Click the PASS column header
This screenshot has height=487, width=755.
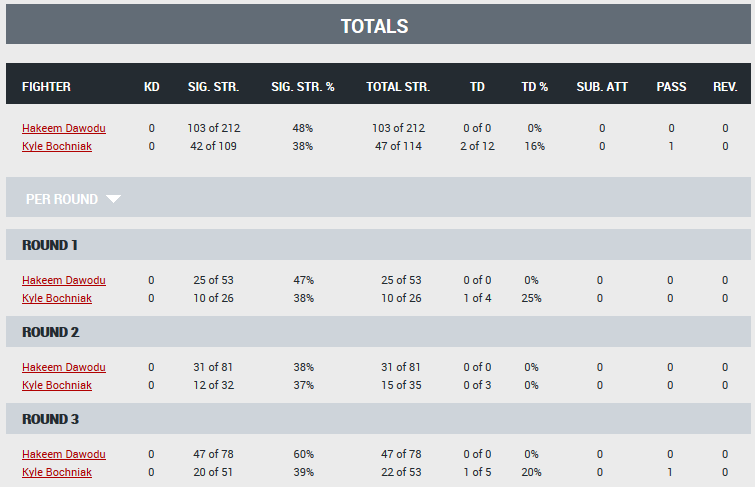point(671,87)
